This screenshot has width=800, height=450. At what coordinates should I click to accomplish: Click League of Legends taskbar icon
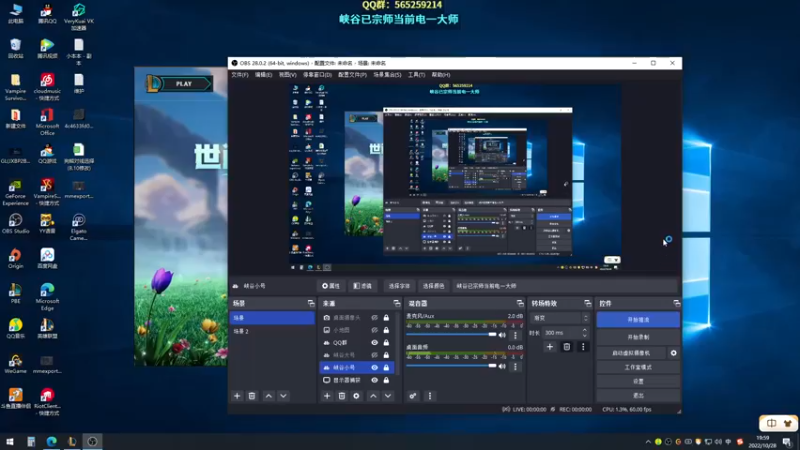pos(72,441)
